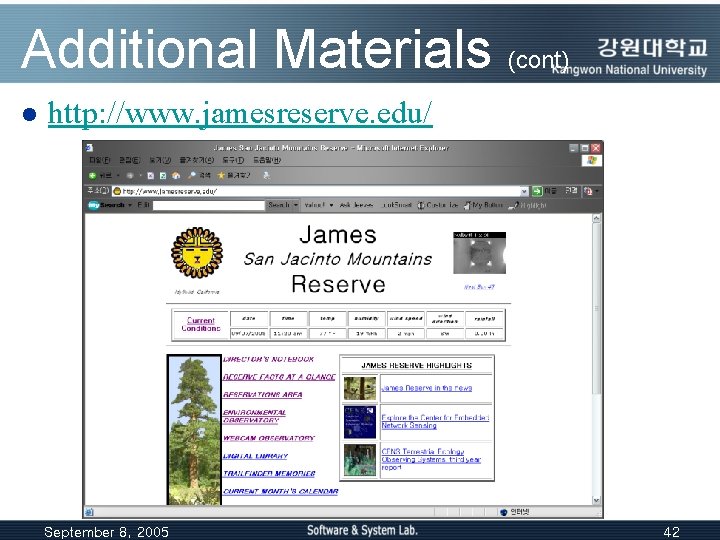The height and width of the screenshot is (540, 720).
Task: Click the page icon in browser status bar
Action: click(90, 512)
